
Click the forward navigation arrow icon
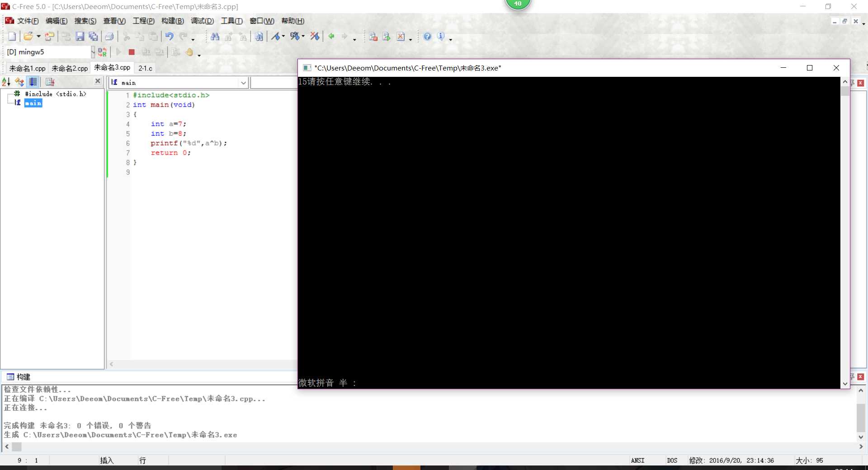[344, 36]
